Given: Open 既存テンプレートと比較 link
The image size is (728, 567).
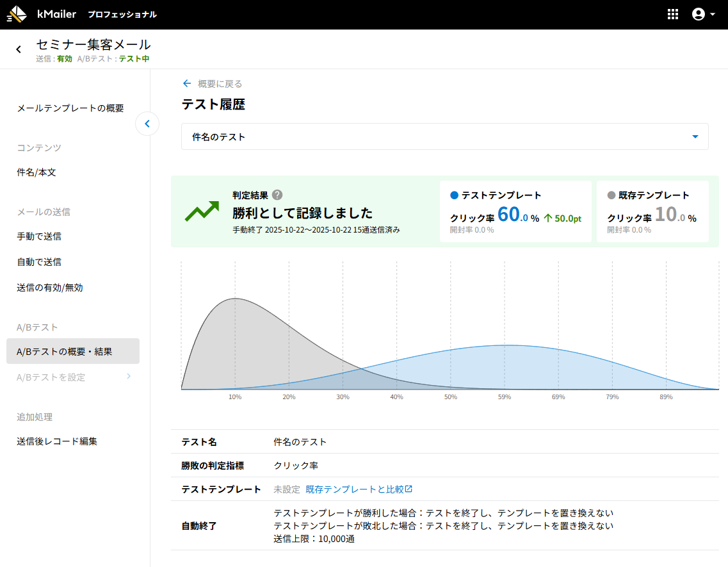Looking at the screenshot, I should coord(355,489).
